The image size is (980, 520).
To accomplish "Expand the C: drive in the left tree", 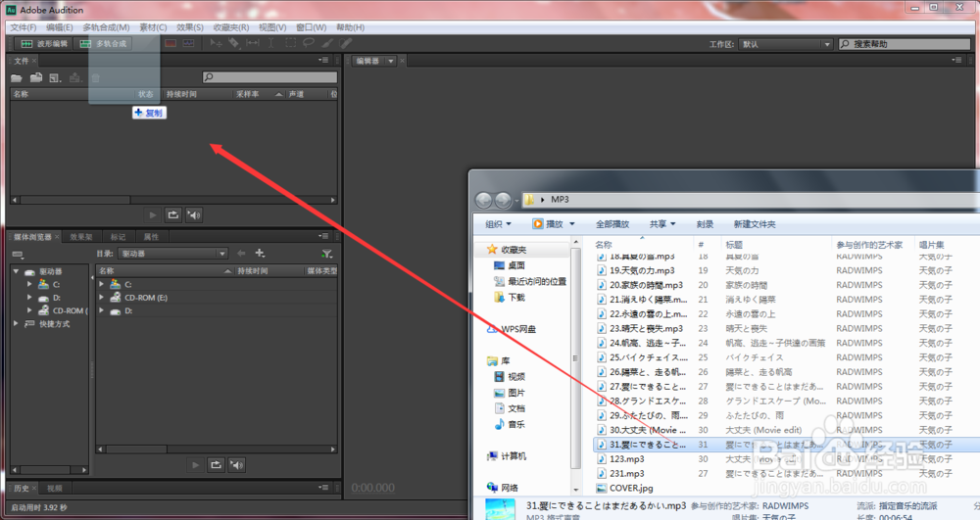I will pyautogui.click(x=28, y=284).
